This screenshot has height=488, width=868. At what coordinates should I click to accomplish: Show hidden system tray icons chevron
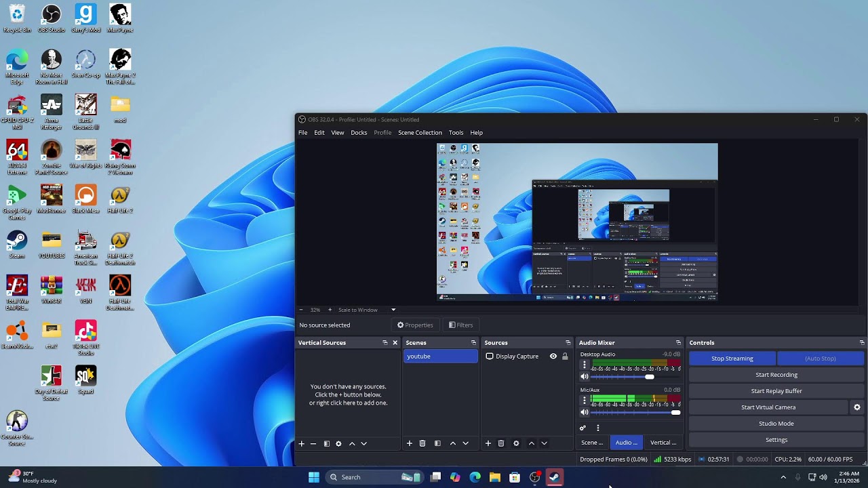coord(783,477)
